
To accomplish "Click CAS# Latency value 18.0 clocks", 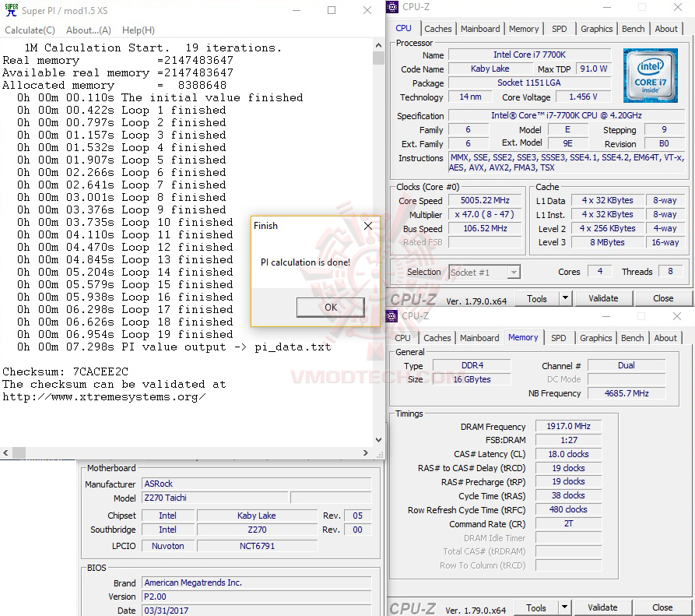I will tap(568, 454).
